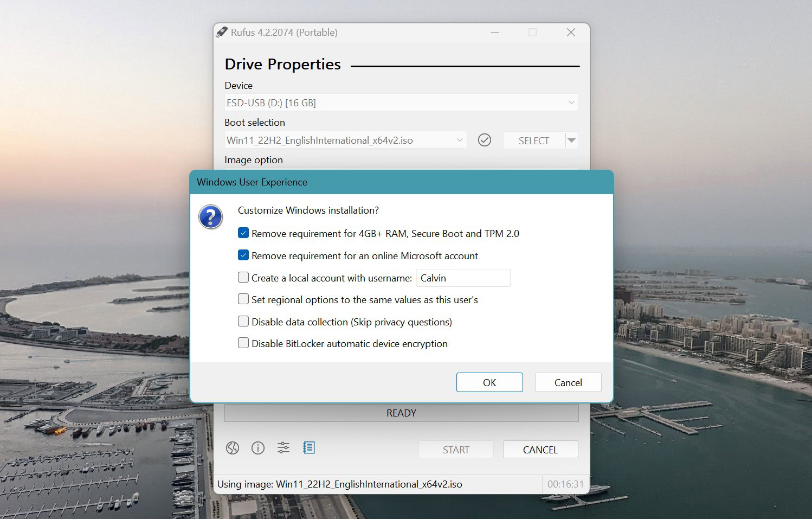Click the 'Boot selection' label

click(x=255, y=123)
